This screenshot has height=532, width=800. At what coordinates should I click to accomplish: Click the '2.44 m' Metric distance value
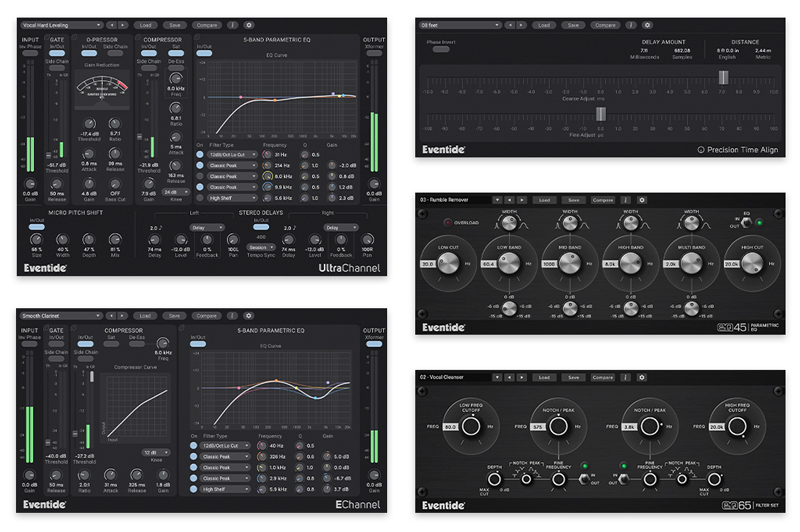pyautogui.click(x=763, y=50)
